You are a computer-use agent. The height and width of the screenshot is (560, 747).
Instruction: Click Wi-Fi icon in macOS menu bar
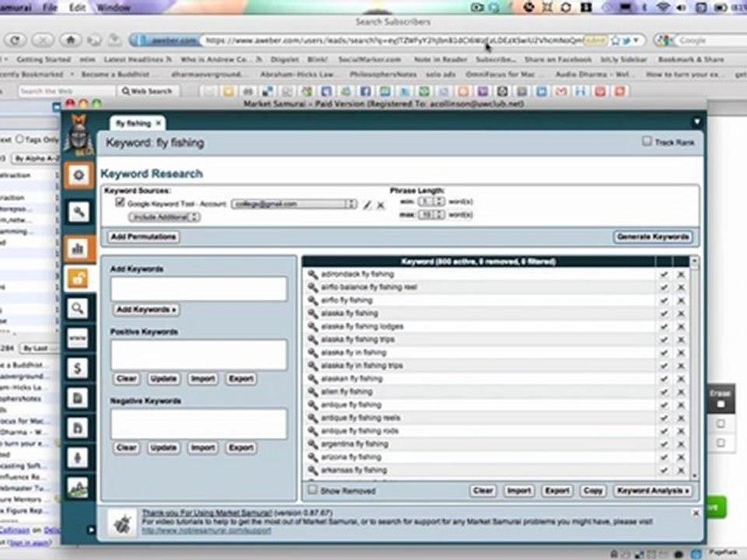coord(665,8)
